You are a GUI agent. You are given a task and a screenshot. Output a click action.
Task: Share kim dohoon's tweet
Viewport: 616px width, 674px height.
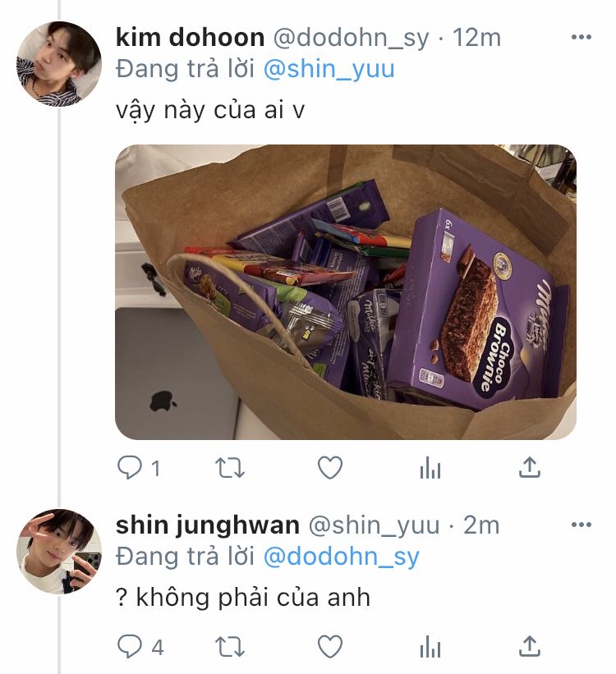coord(530,467)
